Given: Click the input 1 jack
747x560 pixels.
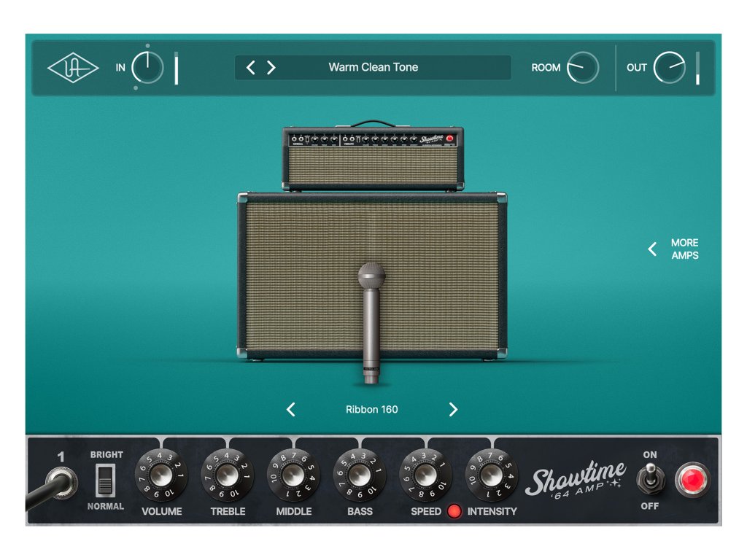Looking at the screenshot, I should [x=63, y=483].
